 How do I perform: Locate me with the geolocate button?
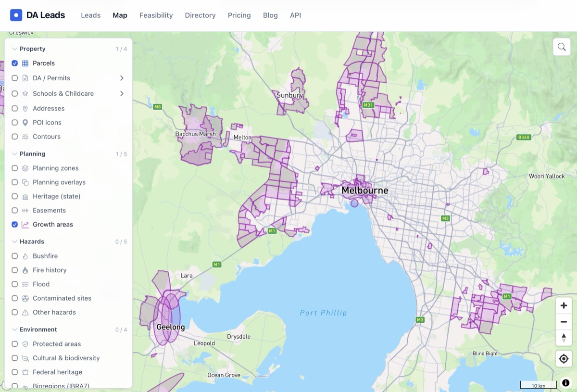pos(564,359)
